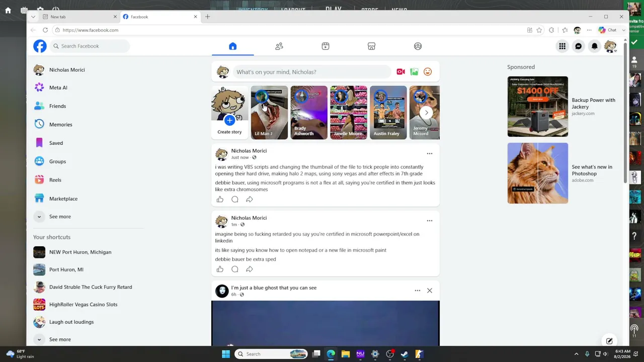This screenshot has height=362, width=644.
Task: Click the 'What's on your mind, Nicholas?' field
Action: point(312,72)
